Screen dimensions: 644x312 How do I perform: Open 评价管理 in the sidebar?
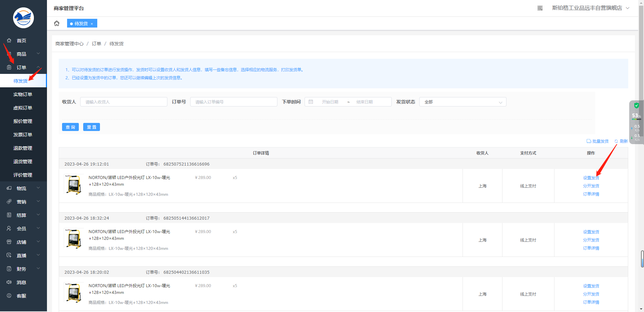23,175
